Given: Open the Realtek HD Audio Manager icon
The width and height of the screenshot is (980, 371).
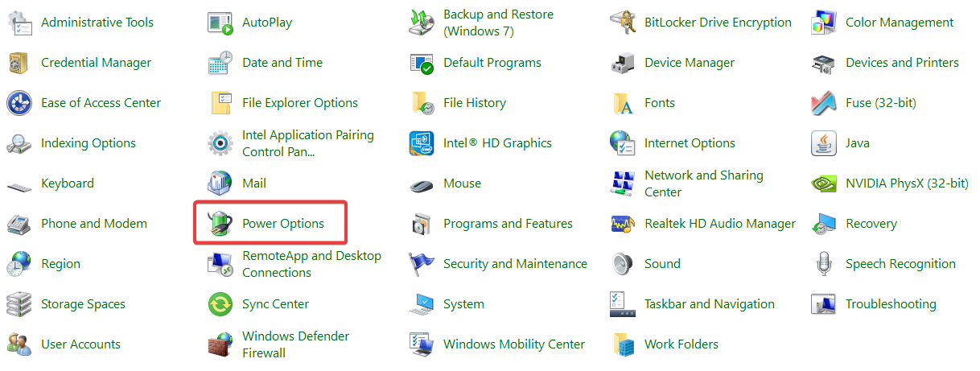Looking at the screenshot, I should [623, 224].
